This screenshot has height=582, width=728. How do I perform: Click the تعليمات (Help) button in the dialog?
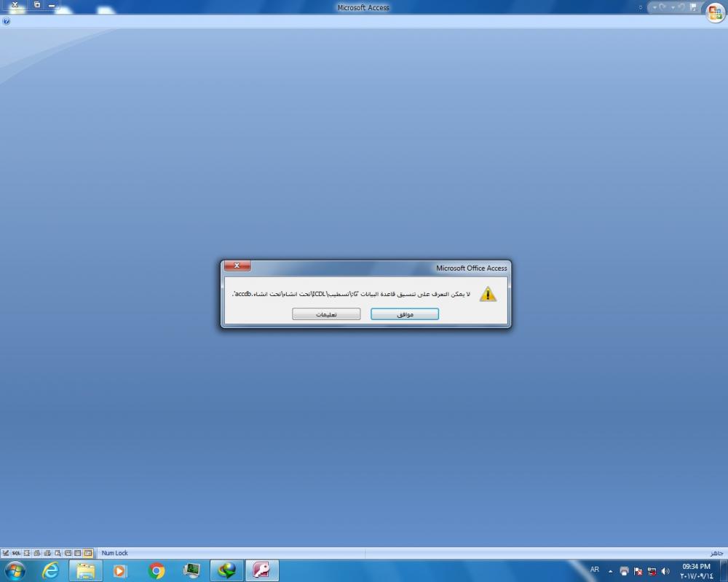click(326, 314)
